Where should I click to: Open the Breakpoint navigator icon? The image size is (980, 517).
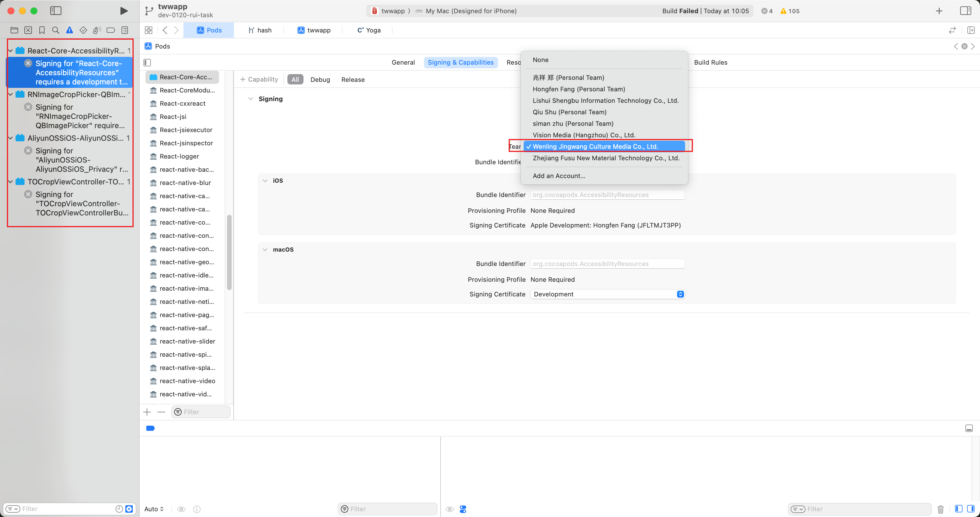coord(111,30)
